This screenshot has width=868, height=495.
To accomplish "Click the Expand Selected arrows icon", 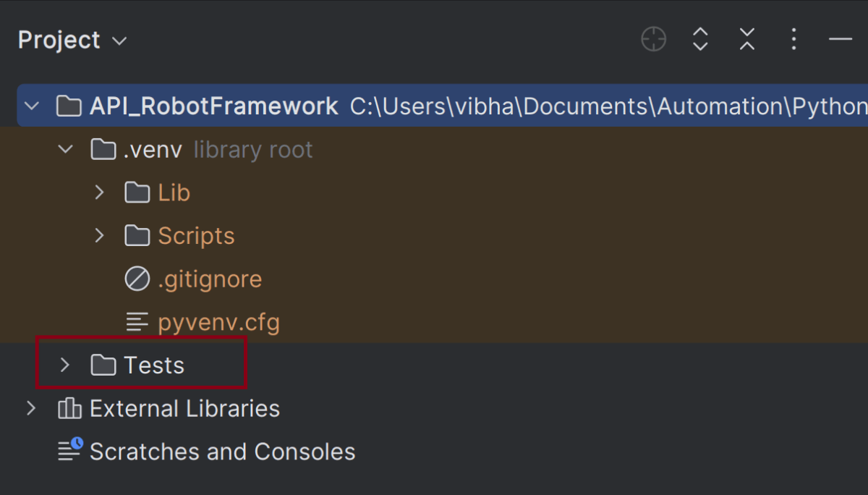I will 699,39.
